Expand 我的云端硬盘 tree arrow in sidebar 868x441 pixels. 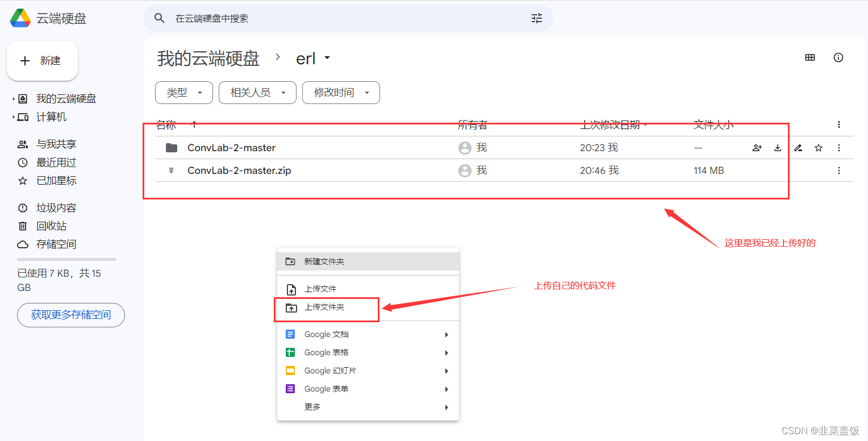[x=14, y=99]
